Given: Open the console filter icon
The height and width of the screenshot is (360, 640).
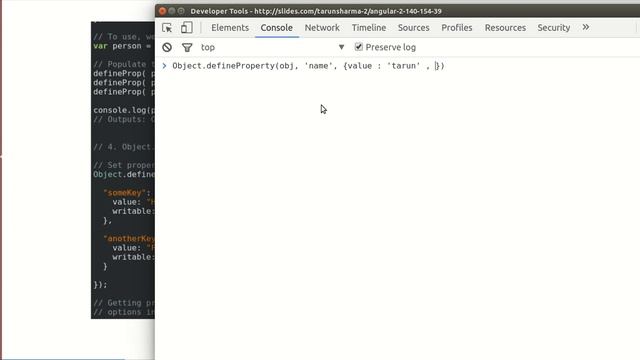Looking at the screenshot, I should click(x=187, y=47).
